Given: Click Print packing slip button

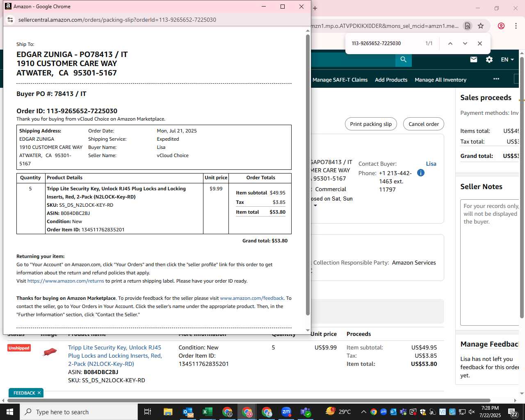Looking at the screenshot, I should (371, 124).
